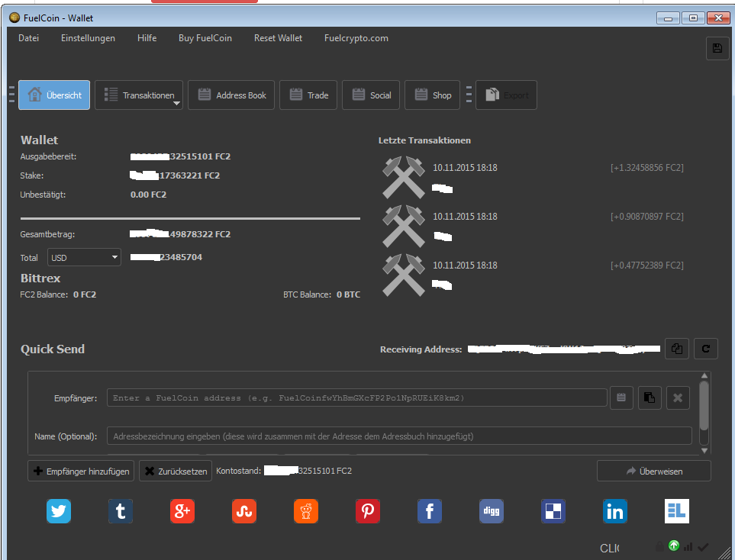Switch to the Trade tab
Image resolution: width=735 pixels, height=560 pixels.
(308, 95)
